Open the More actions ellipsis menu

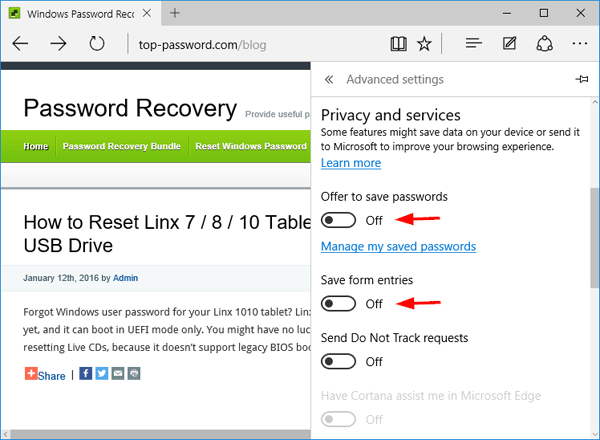(580, 44)
